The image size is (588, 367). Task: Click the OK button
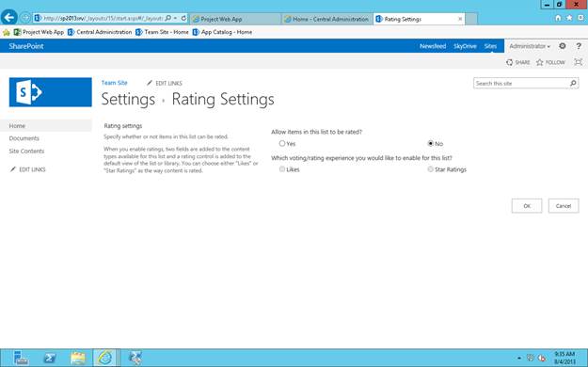pyautogui.click(x=527, y=206)
